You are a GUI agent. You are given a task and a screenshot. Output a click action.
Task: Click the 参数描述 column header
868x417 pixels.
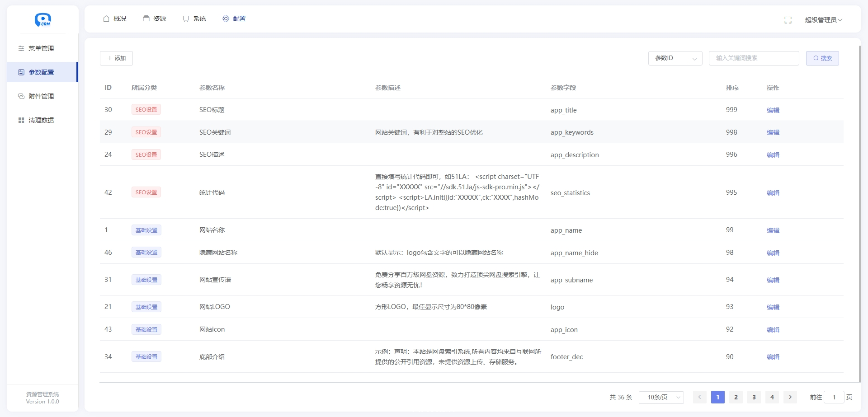pos(388,88)
